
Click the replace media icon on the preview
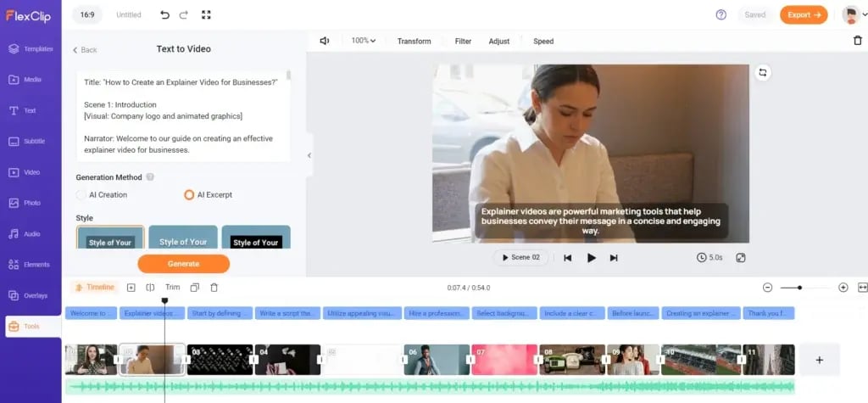click(x=763, y=73)
